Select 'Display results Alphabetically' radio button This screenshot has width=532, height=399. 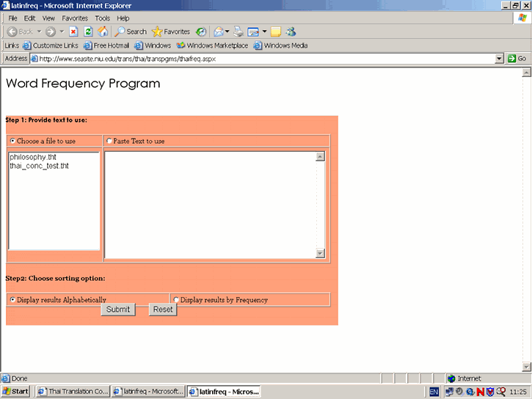tap(12, 299)
